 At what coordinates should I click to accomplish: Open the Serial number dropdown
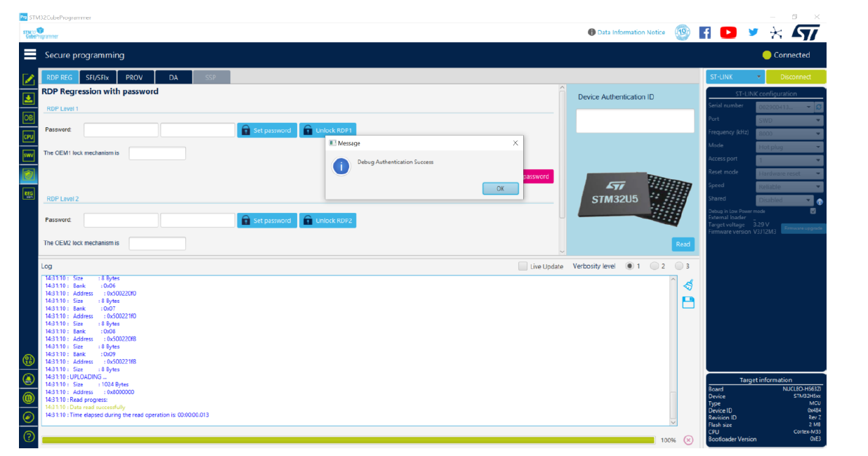point(784,107)
